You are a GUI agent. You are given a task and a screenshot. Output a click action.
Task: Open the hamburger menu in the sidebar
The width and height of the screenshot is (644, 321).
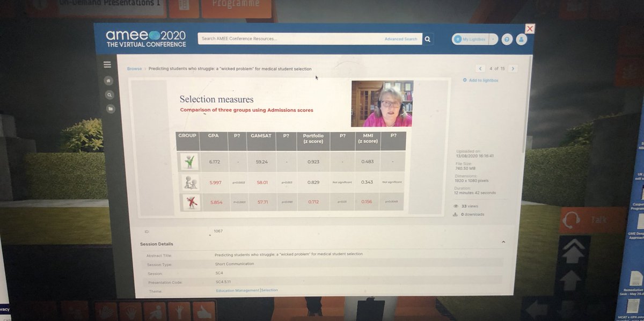click(107, 64)
